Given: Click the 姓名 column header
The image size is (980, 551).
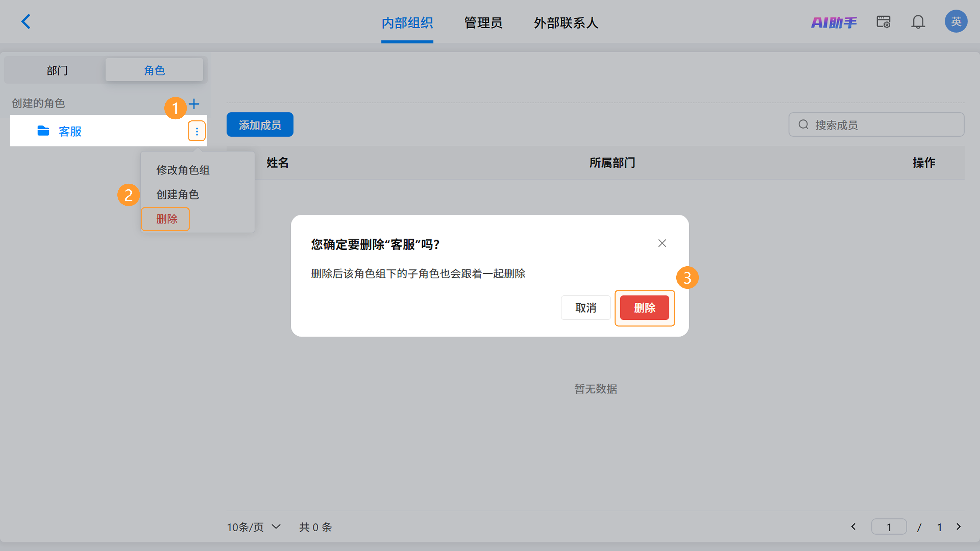Looking at the screenshot, I should click(277, 163).
